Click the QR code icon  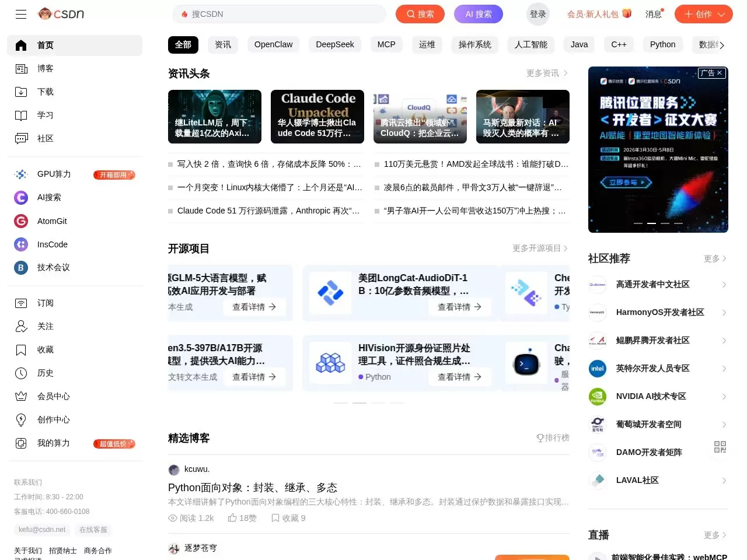720,447
